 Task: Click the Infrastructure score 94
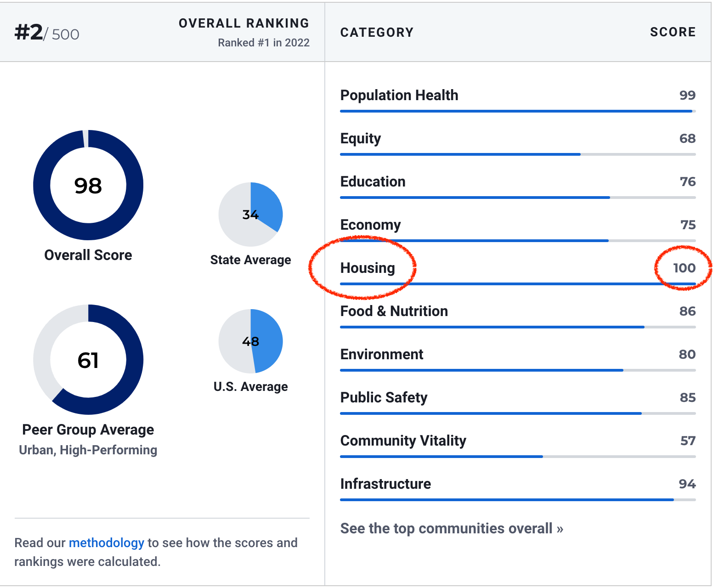687,484
